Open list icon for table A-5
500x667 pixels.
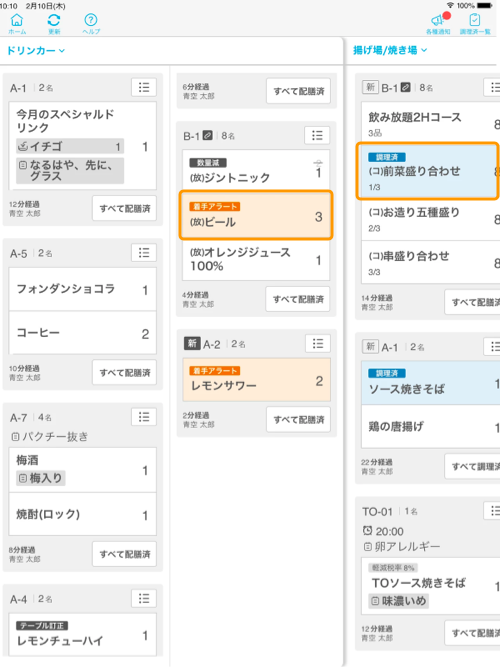click(144, 253)
